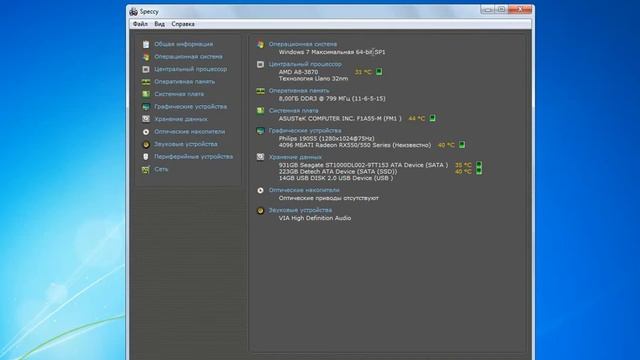The image size is (640, 360).
Task: Click the Оперативная память sidebar icon
Action: 146,82
